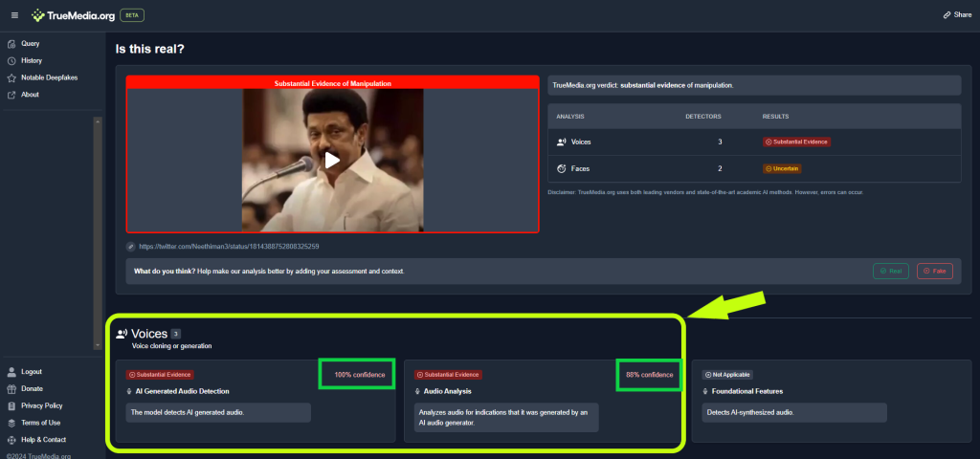980x459 pixels.
Task: Click the History clock icon
Action: (x=11, y=60)
